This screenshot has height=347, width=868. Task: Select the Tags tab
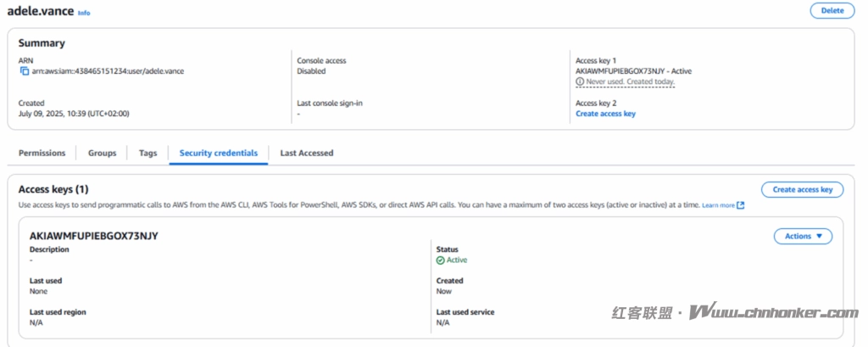tap(147, 153)
